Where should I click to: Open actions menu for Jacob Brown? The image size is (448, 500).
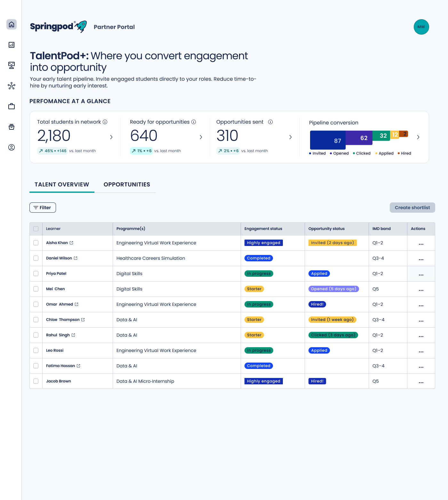(421, 382)
